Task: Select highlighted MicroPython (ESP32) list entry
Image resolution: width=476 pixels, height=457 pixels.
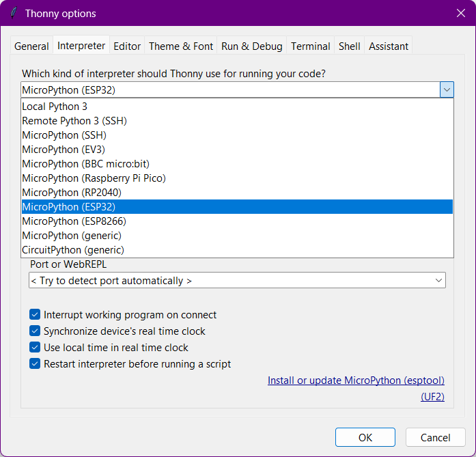Action: click(x=237, y=207)
